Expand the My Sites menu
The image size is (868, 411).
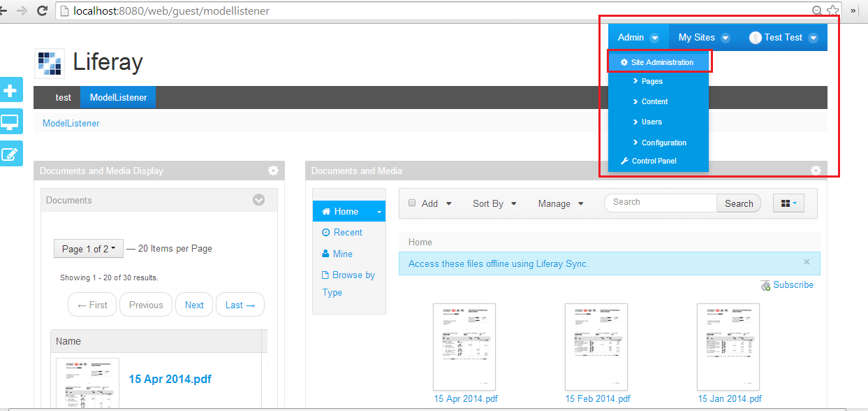pyautogui.click(x=704, y=38)
